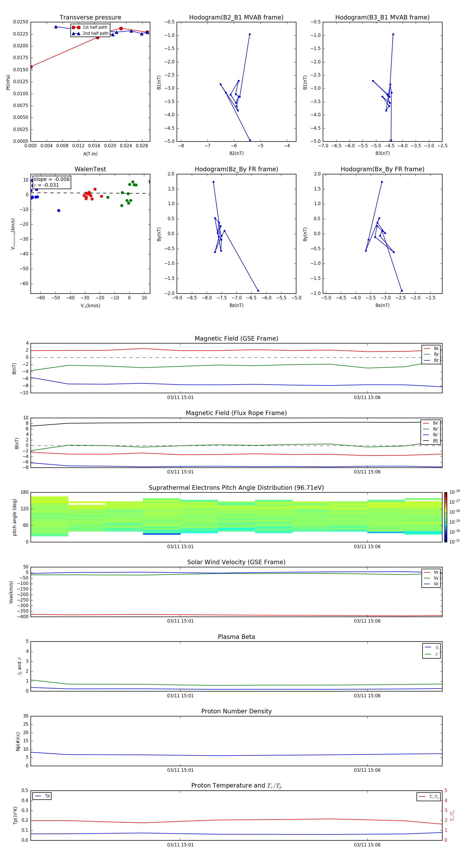Viewport: 473px width, 868px height.
Task: Click the 'Transverse pressure' plot title
Action: [90, 18]
